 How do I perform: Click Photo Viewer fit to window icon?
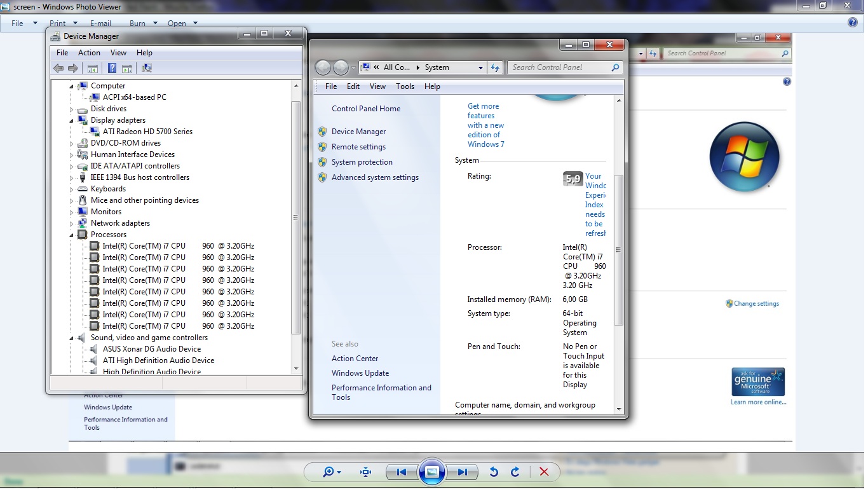(365, 472)
